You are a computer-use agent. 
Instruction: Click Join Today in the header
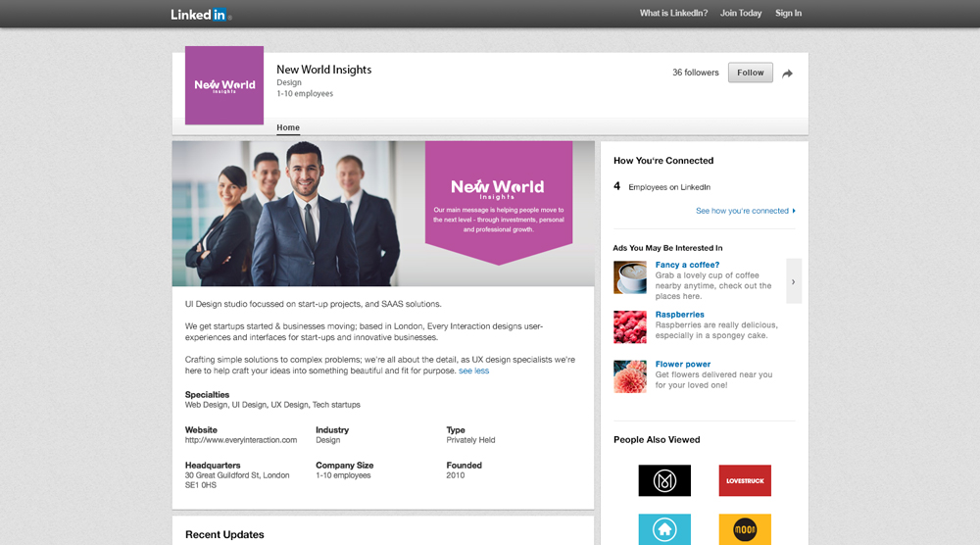(741, 13)
